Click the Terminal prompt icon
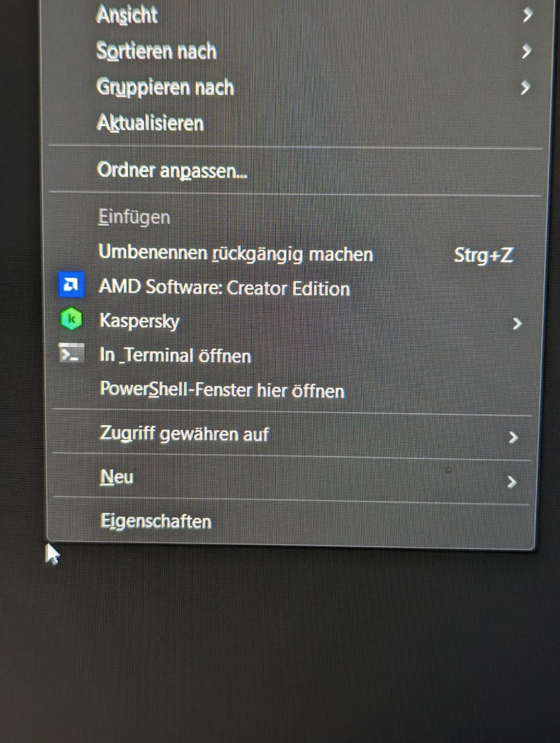The image size is (560, 743). click(x=72, y=353)
